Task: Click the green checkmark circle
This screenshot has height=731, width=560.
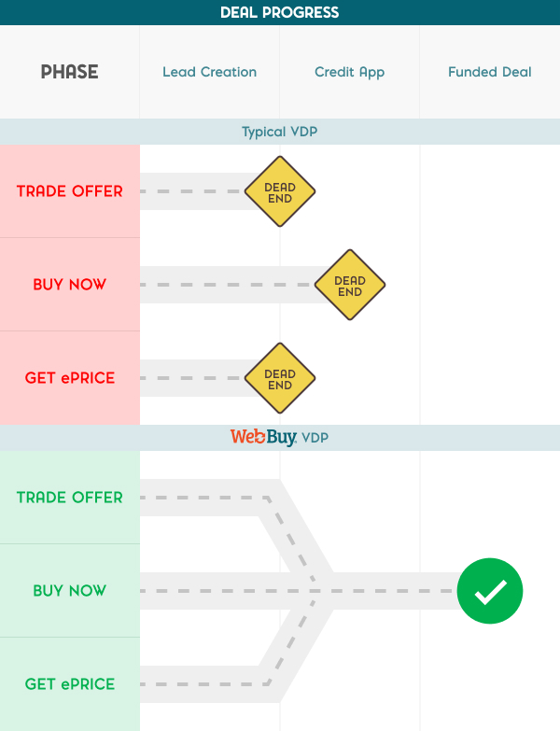Action: point(490,591)
